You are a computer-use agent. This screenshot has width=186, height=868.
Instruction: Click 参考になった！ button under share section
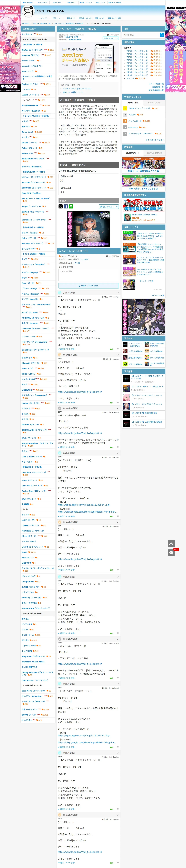(109, 207)
